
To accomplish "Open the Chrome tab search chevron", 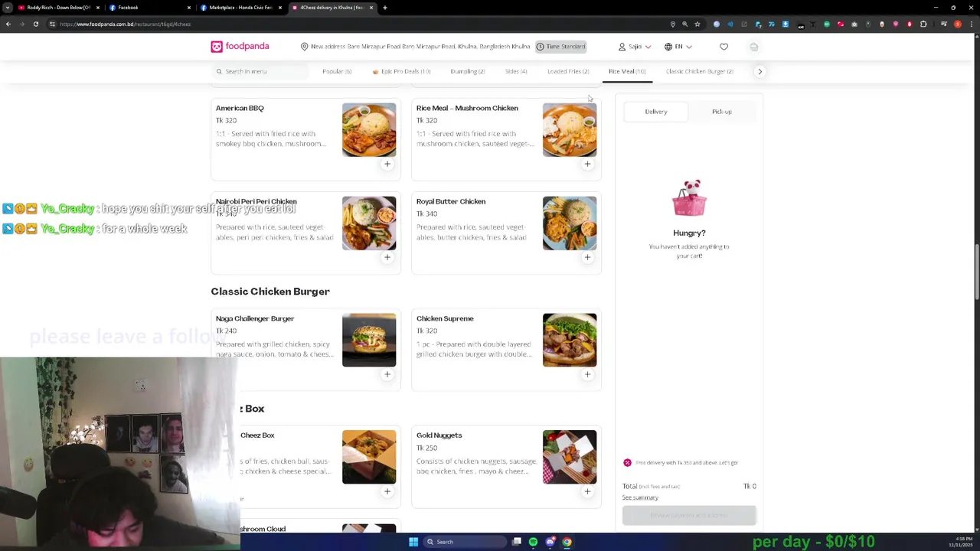I will (x=8, y=8).
